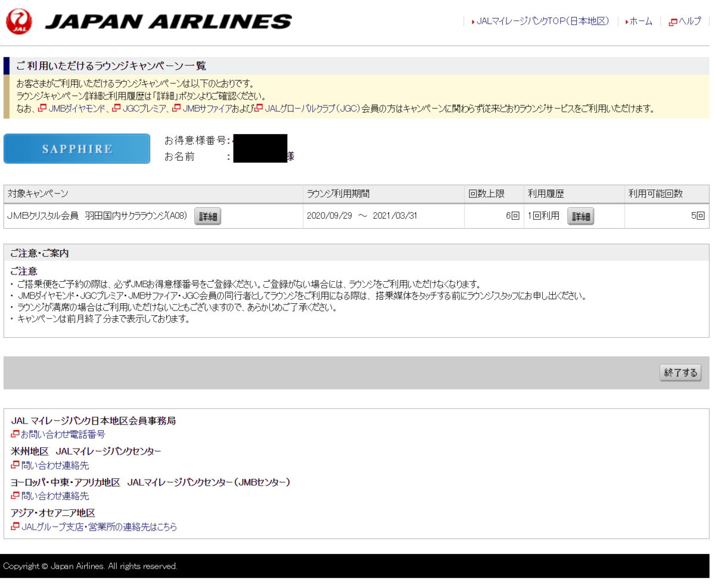The width and height of the screenshot is (715, 588).
Task: Click the JAL crane logo
Action: click(19, 21)
